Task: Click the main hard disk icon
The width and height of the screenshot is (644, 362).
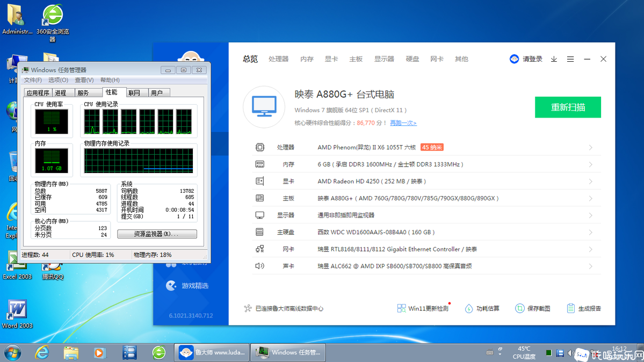Action: [x=259, y=232]
